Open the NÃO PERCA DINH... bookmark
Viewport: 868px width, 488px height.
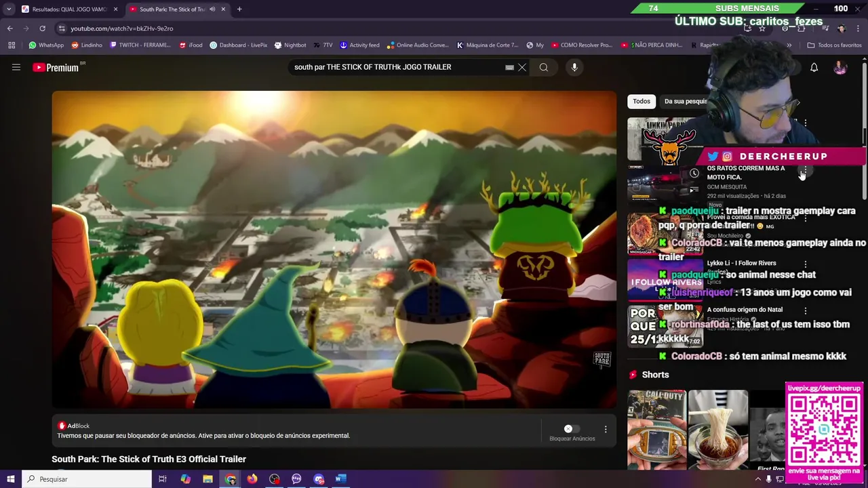[x=652, y=45]
